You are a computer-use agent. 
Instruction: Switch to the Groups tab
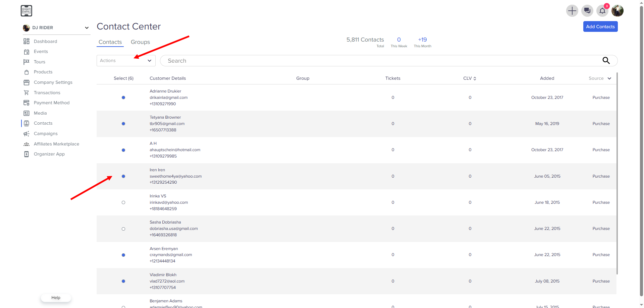(x=140, y=42)
